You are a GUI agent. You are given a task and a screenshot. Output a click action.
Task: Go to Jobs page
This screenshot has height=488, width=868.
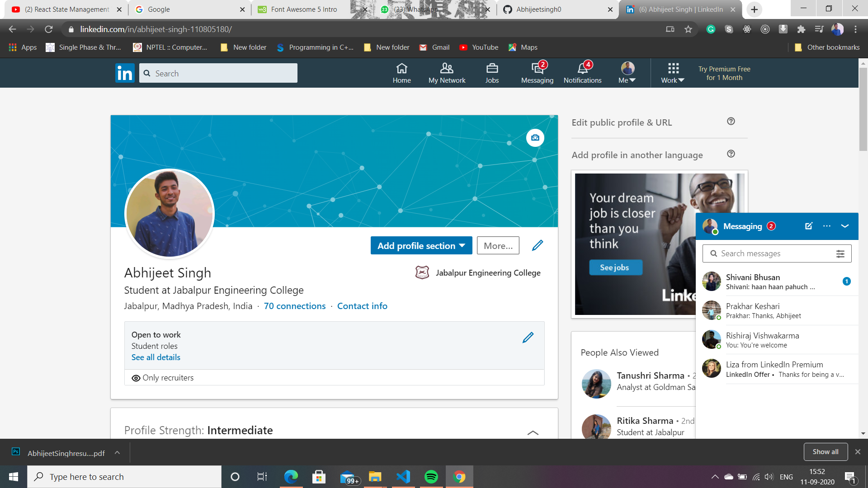tap(492, 73)
